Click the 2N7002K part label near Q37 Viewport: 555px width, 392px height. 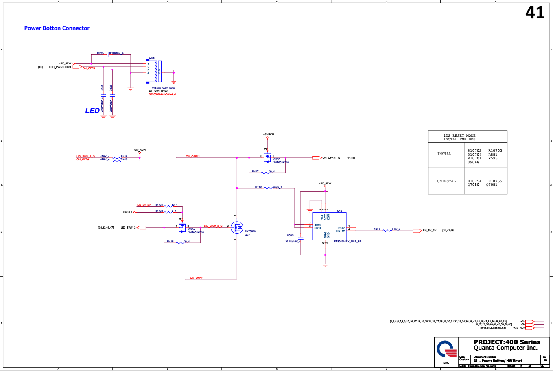click(x=250, y=231)
